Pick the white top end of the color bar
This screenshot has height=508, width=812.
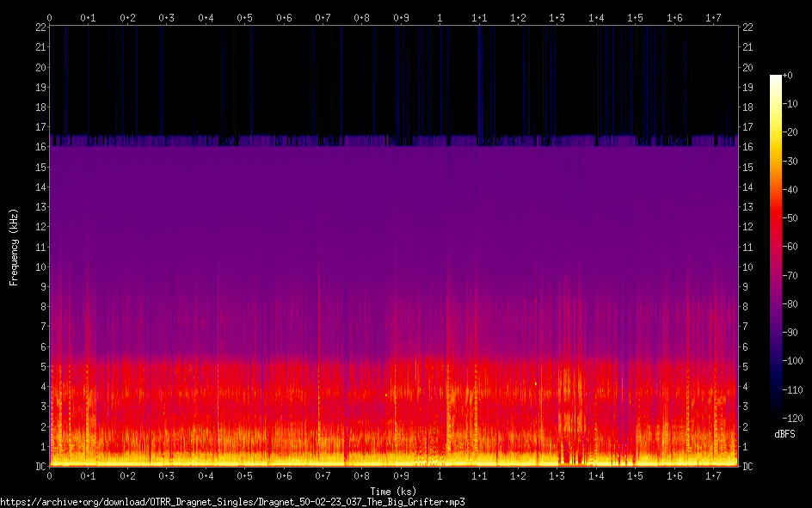(x=776, y=79)
